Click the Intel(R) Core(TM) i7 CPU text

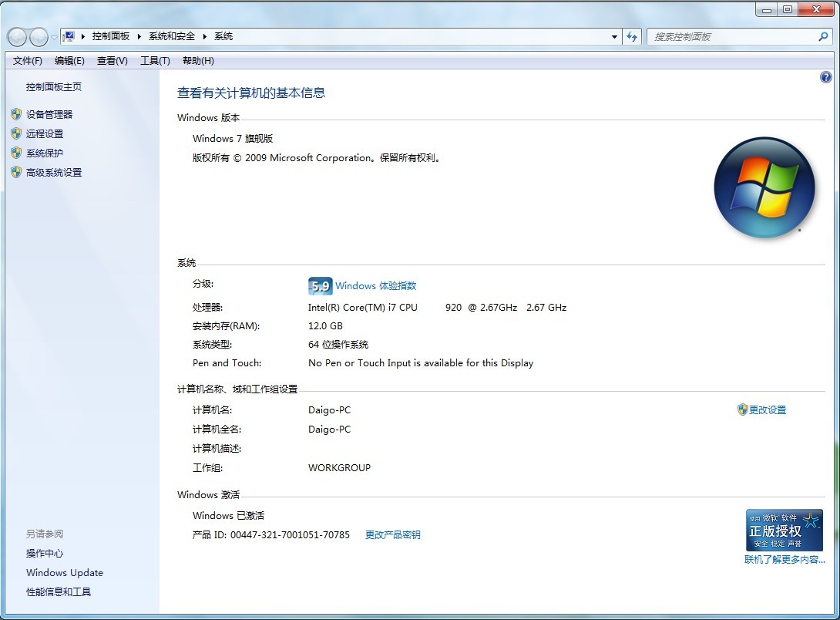[x=363, y=308]
